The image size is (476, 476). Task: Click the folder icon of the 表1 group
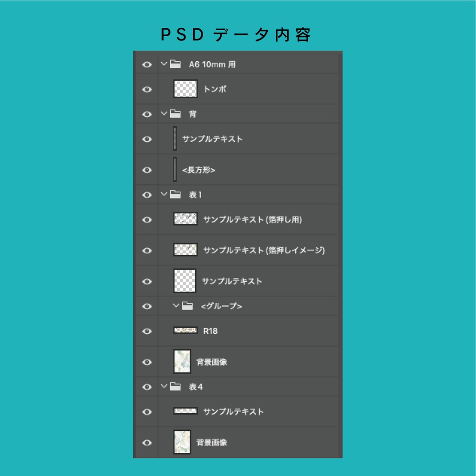coord(175,194)
